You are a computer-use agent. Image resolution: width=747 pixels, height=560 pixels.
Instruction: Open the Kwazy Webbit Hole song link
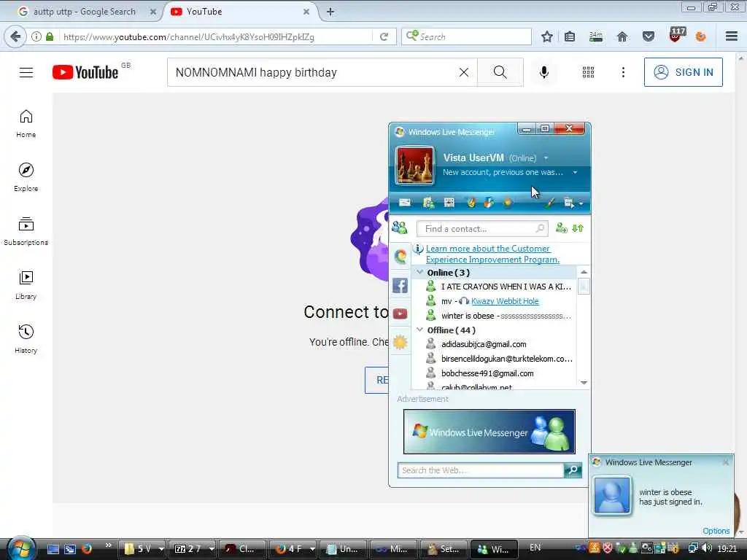tap(505, 301)
